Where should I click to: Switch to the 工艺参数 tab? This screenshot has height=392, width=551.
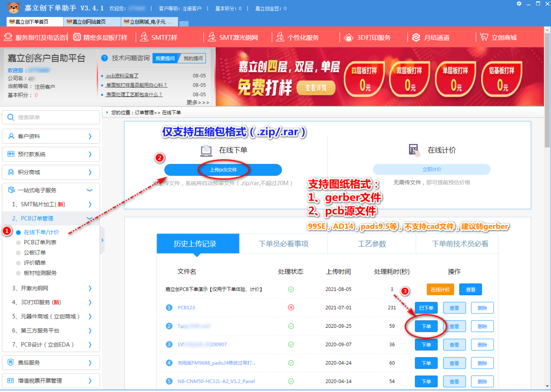(372, 244)
